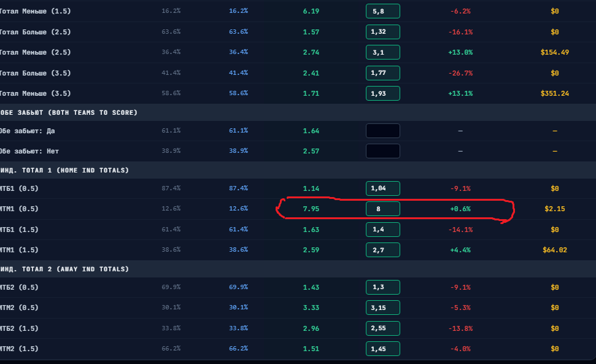The height and width of the screenshot is (364, 596).
Task: Click the +13.0% edge value
Action: point(460,52)
